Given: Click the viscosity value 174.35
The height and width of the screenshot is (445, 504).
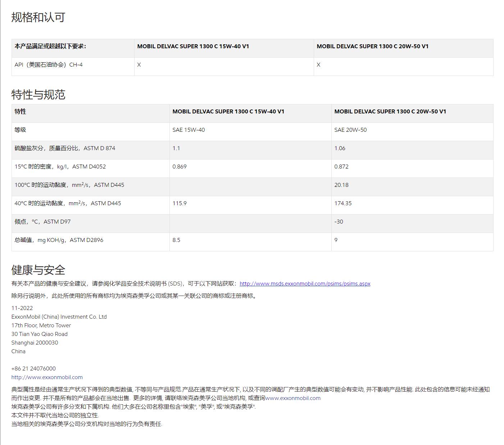Looking at the screenshot, I should 343,203.
